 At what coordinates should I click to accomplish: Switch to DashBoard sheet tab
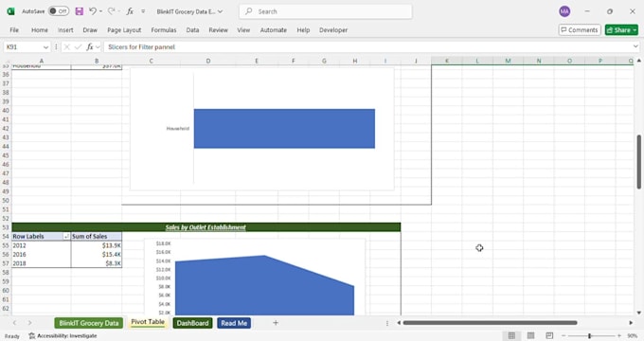click(x=192, y=323)
